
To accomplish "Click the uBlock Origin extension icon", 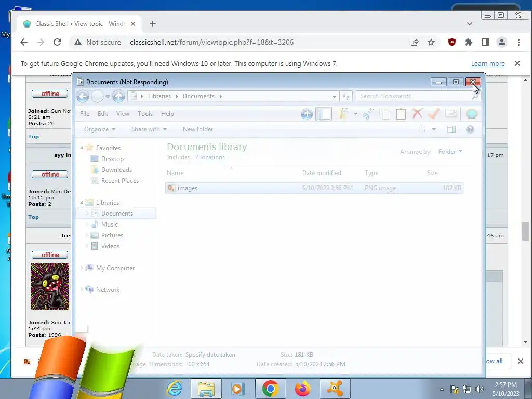I will tap(451, 42).
